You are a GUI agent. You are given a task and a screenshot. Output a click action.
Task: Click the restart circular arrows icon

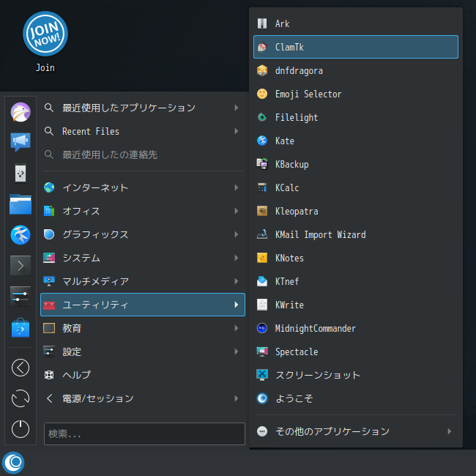point(21,398)
